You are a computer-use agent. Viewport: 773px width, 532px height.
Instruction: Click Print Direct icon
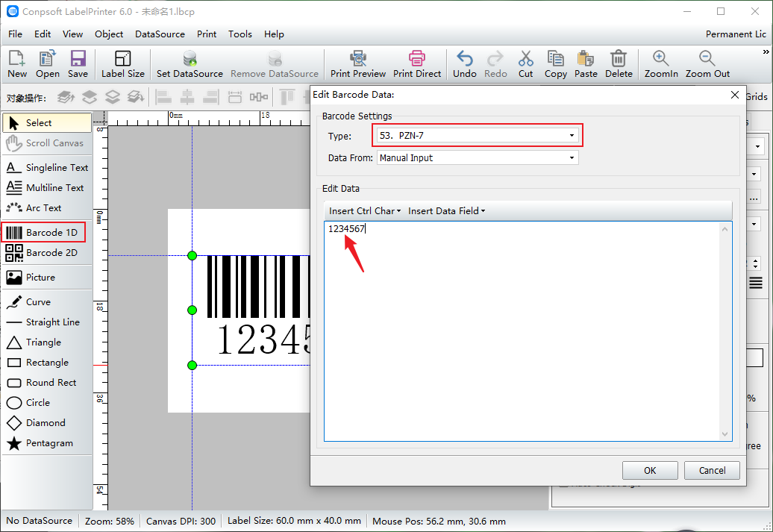click(417, 64)
